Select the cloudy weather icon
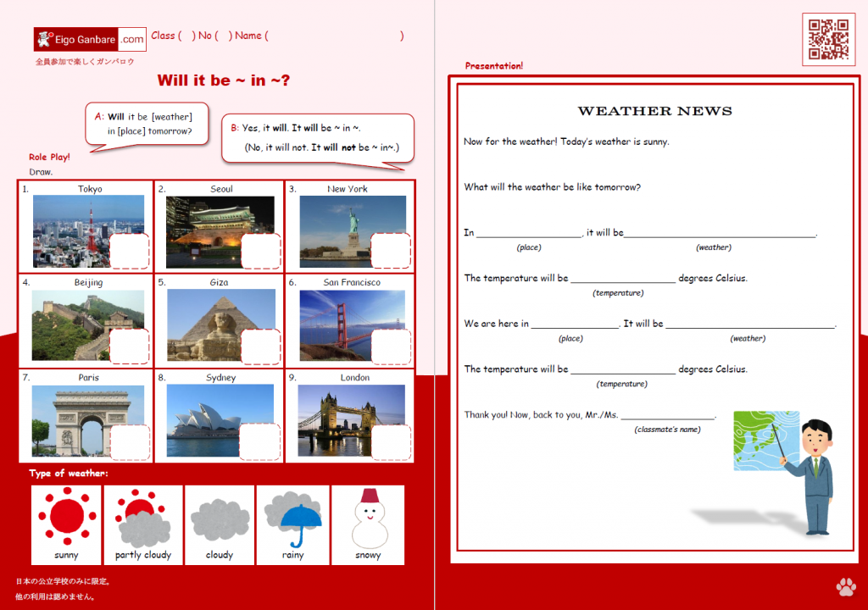The height and width of the screenshot is (610, 868). pyautogui.click(x=220, y=518)
